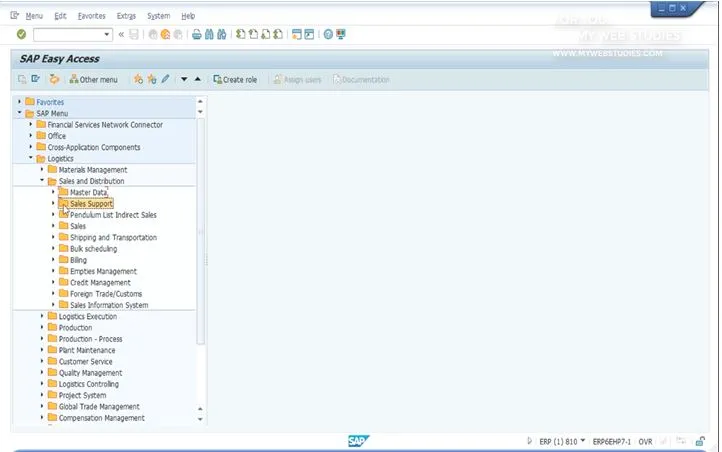The width and height of the screenshot is (722, 452).
Task: Click the Save icon in the standard toolbar
Action: 134,35
